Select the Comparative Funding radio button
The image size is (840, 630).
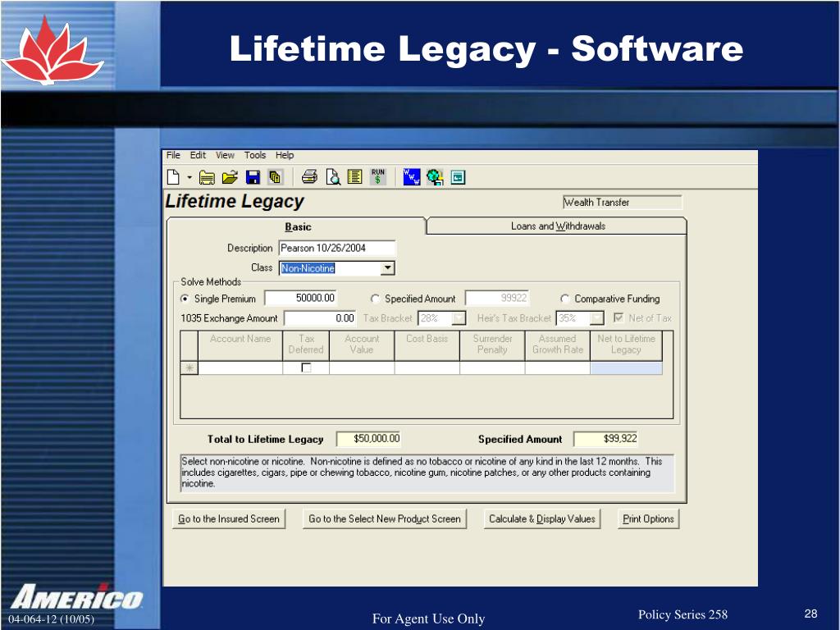click(564, 299)
